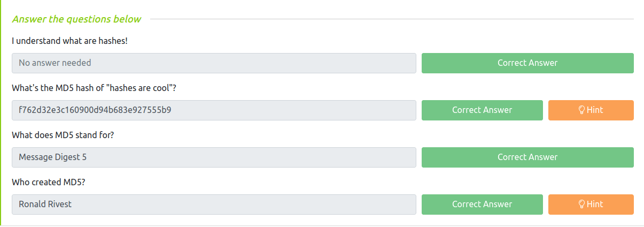Click the lightbulb icon for the MD5 hash hint

pyautogui.click(x=582, y=110)
